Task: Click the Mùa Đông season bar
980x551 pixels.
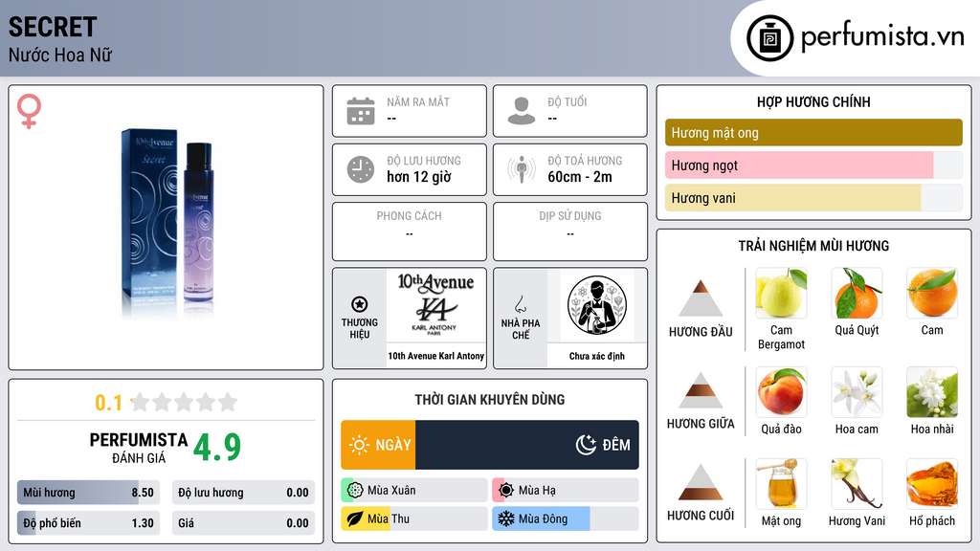Action: (566, 518)
